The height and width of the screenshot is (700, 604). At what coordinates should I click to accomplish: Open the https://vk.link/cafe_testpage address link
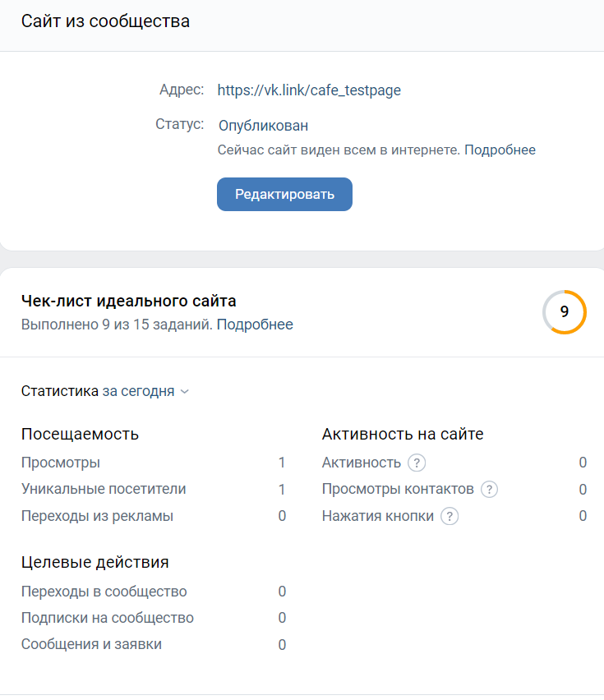(309, 90)
